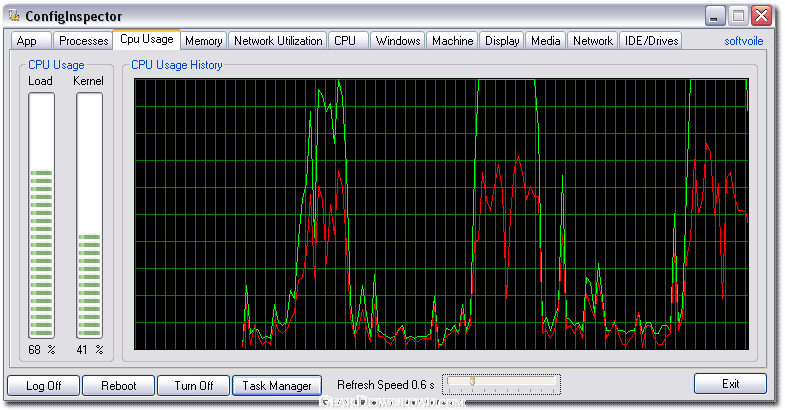Open the Media tab
This screenshot has height=410, width=785.
546,41
